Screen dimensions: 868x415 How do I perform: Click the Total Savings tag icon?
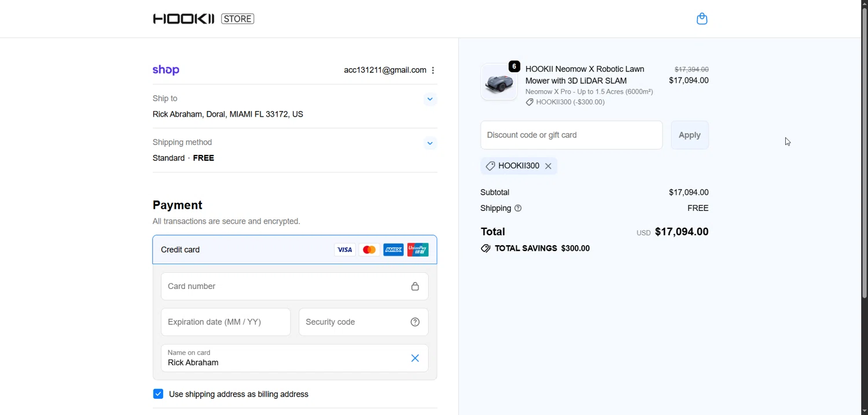486,249
